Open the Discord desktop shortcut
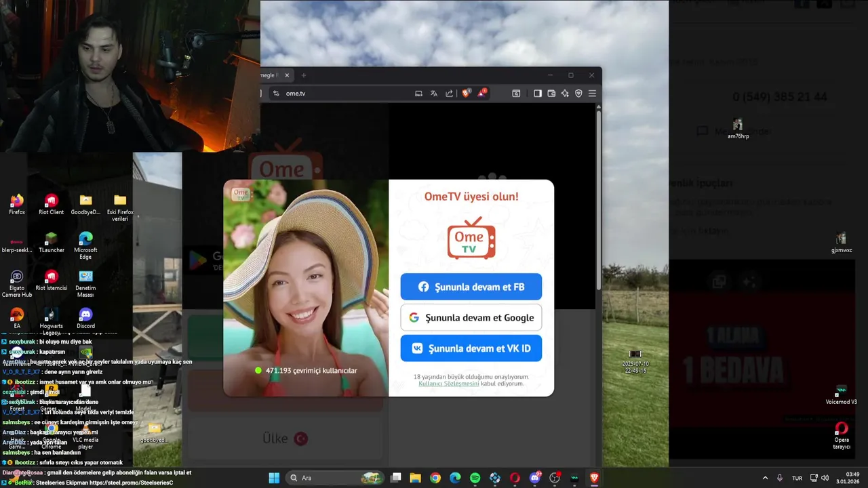The width and height of the screenshot is (868, 488). tap(85, 319)
